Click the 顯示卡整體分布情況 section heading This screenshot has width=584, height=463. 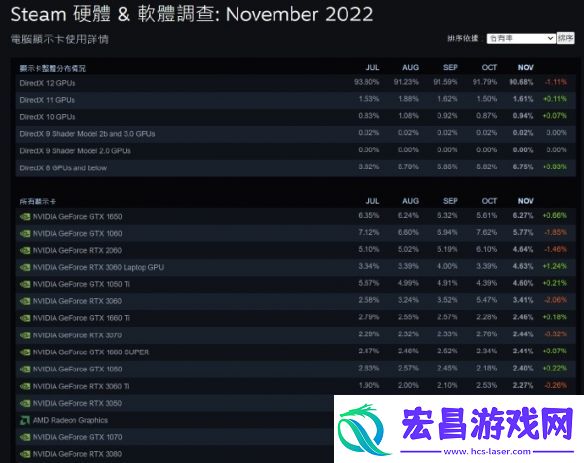click(53, 69)
